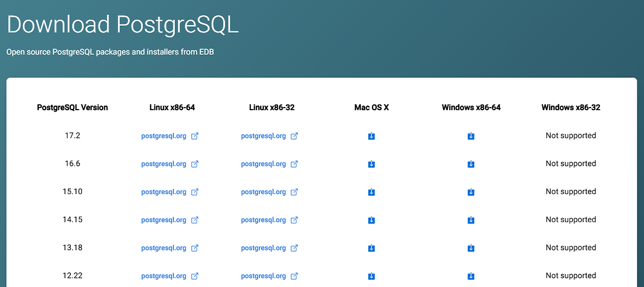This screenshot has height=287, width=644.
Task: Select the "Mac OS X" column header
Action: click(x=371, y=108)
